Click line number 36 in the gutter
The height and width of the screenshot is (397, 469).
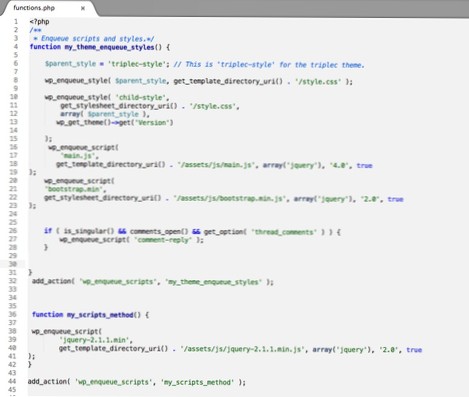tap(12, 314)
